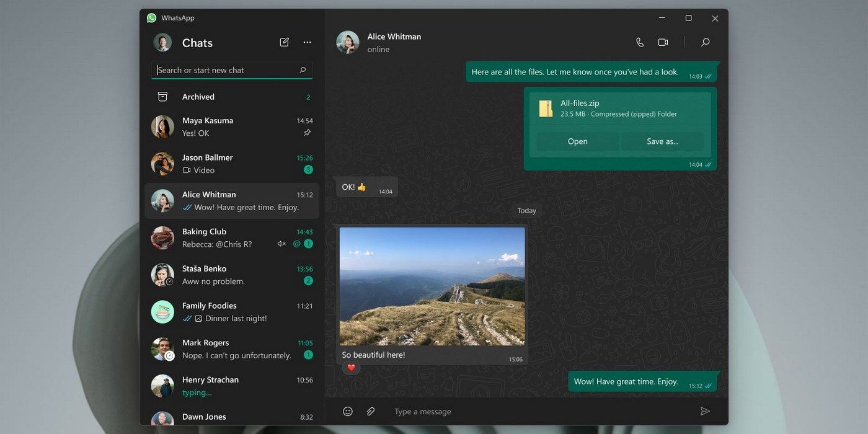
Task: Search within the Alice Whitman conversation
Action: (x=705, y=43)
